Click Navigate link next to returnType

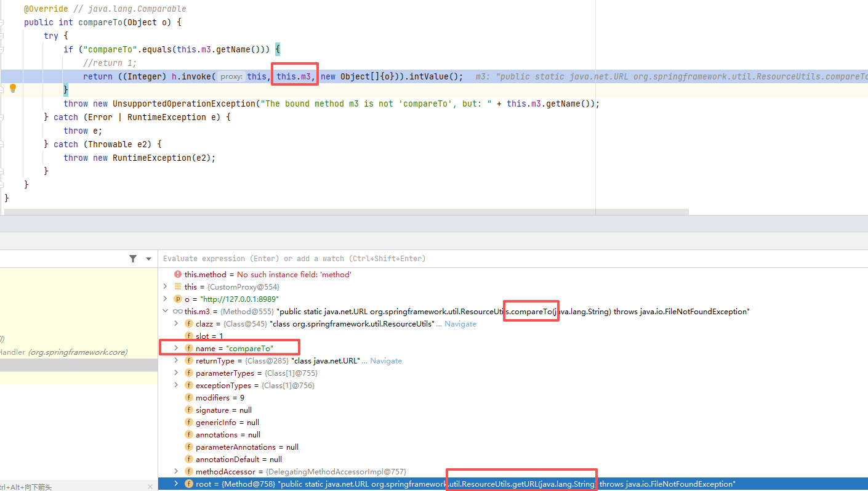click(x=385, y=361)
